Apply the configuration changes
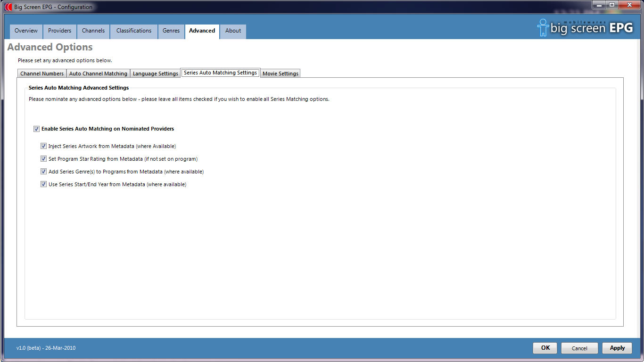This screenshot has width=644, height=362. click(x=617, y=348)
